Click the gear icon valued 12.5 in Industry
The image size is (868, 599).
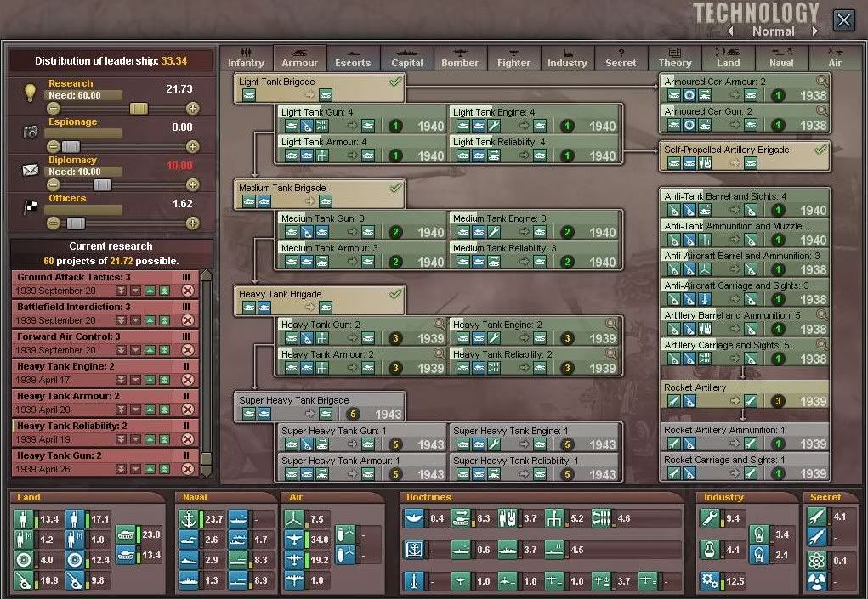coord(710,581)
